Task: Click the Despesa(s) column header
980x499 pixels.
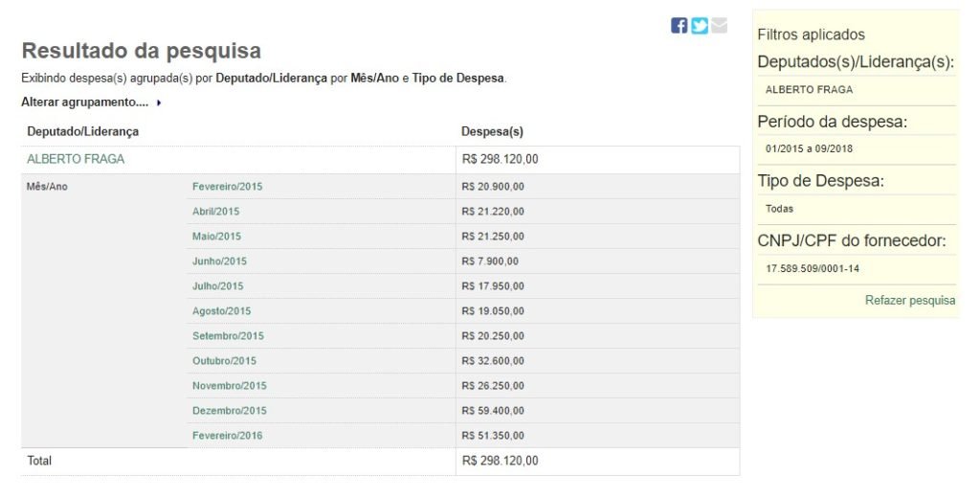Action: (x=492, y=131)
